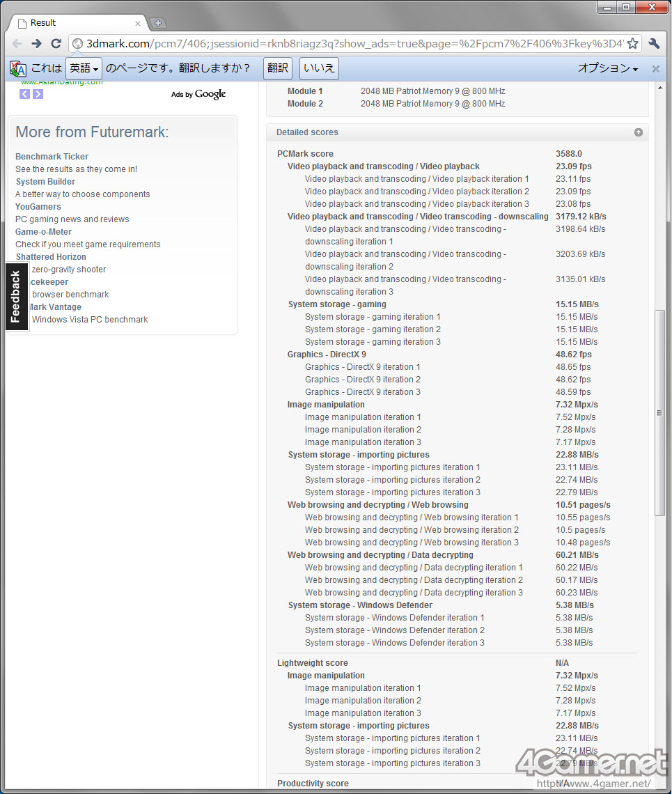Viewport: 672px width, 794px height.
Task: Bookmark page with the star icon
Action: pos(632,44)
